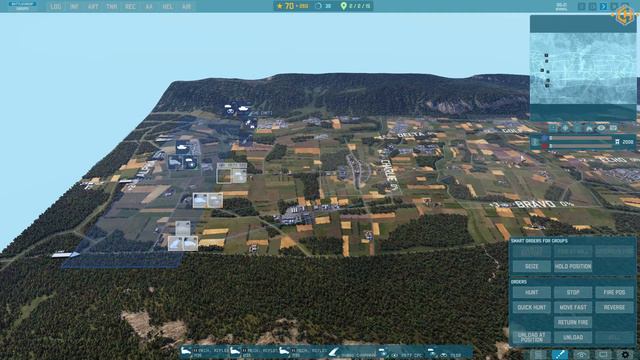Click the star command points counter
Viewport: 640px width, 360px height.
coord(292,6)
